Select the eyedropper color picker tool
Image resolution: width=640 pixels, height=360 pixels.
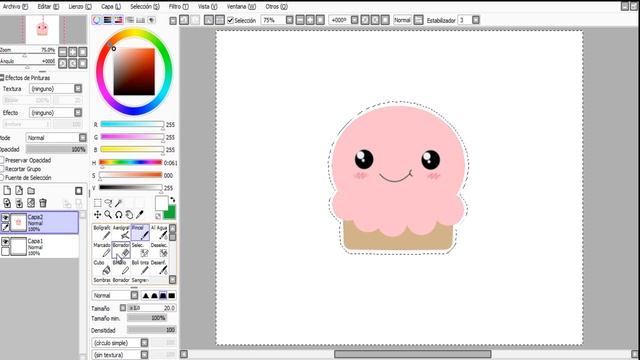(140, 214)
